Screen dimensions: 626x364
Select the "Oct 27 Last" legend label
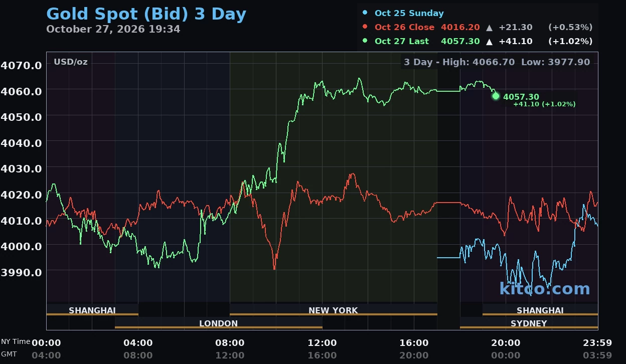click(x=402, y=41)
